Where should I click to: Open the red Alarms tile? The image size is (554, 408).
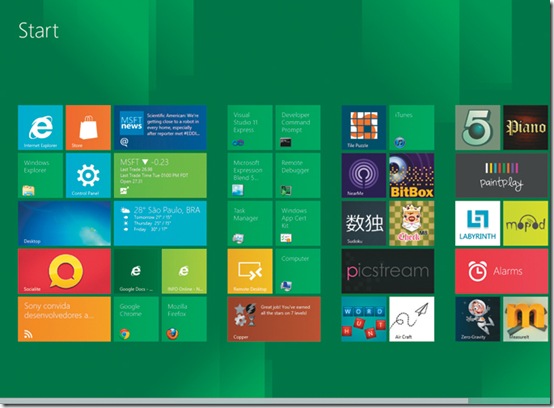click(x=502, y=271)
